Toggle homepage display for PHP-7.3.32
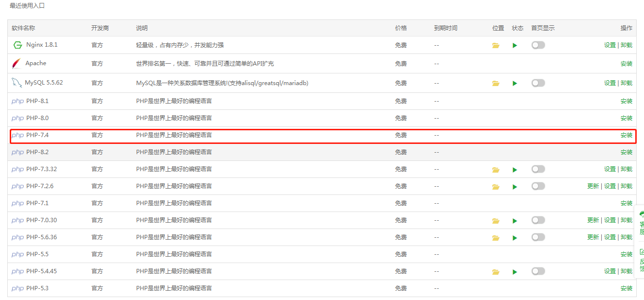The image size is (644, 300). [538, 169]
